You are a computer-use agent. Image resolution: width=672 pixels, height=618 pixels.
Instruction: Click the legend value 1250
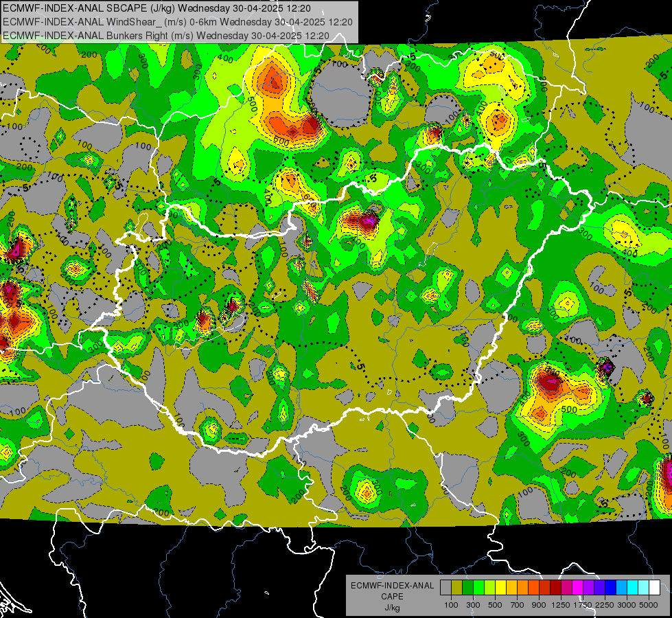pyautogui.click(x=561, y=605)
